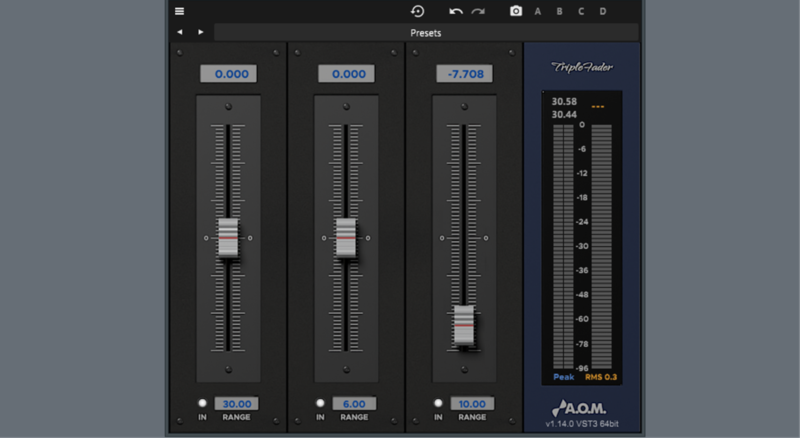
Task: Toggle the IN button on third fader
Action: (x=438, y=404)
